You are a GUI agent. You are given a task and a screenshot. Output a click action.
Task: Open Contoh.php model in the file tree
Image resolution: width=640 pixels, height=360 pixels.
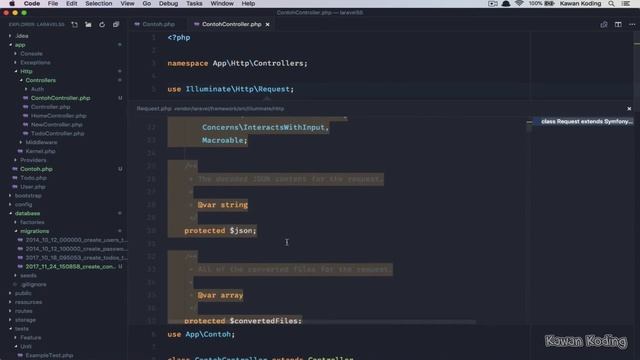36,169
